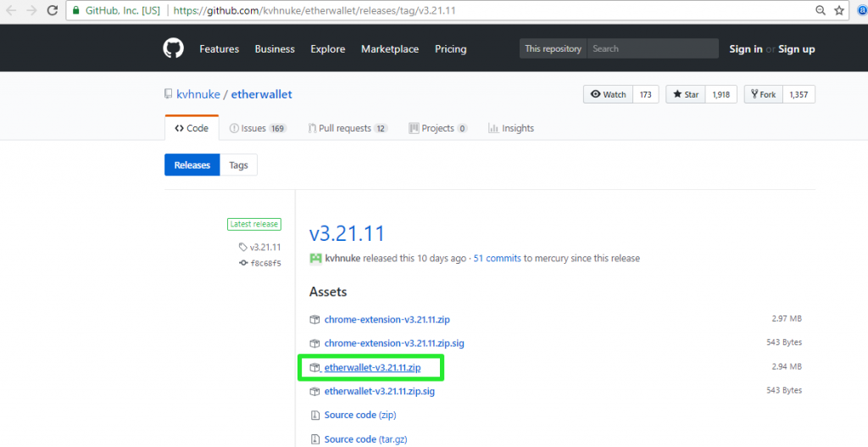
Task: Click the commit icon beside f8c68f5
Action: (243, 263)
